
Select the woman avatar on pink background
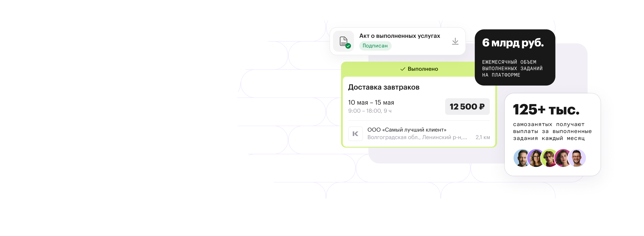point(563,158)
